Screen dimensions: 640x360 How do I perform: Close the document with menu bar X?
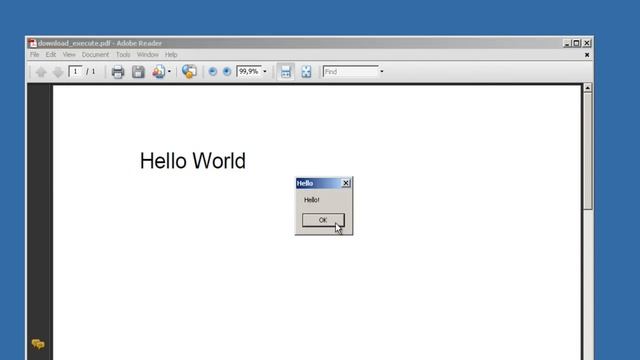click(587, 55)
